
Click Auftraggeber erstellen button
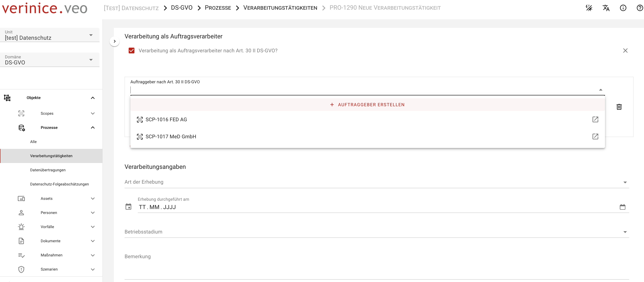pyautogui.click(x=367, y=105)
